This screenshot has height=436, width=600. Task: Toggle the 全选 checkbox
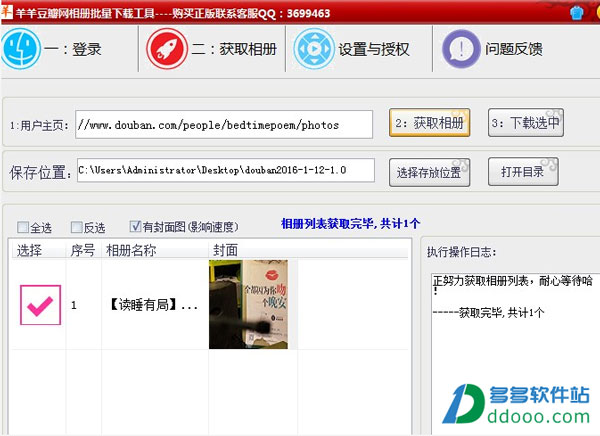(23, 227)
